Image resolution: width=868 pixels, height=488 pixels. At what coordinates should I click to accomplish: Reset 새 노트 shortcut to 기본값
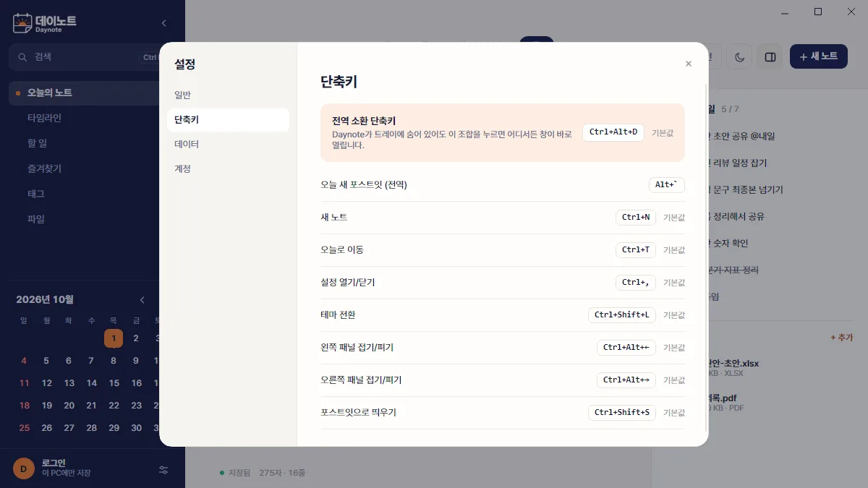(674, 218)
